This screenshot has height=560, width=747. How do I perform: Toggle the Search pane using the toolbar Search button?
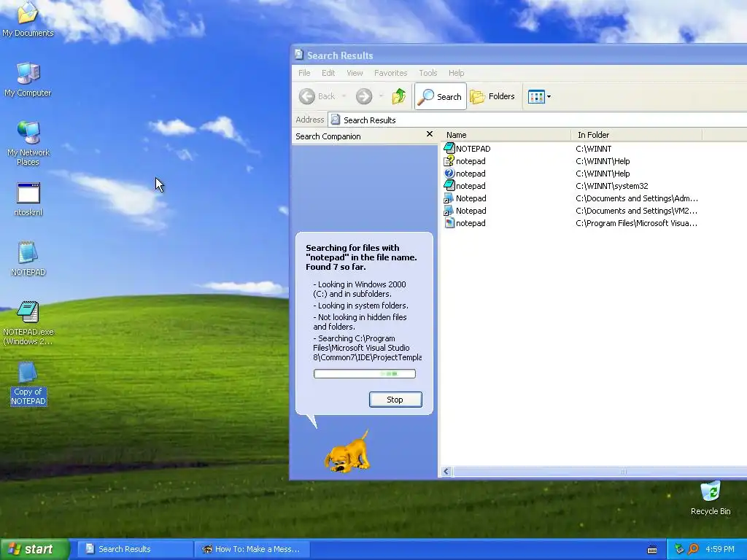coord(440,96)
